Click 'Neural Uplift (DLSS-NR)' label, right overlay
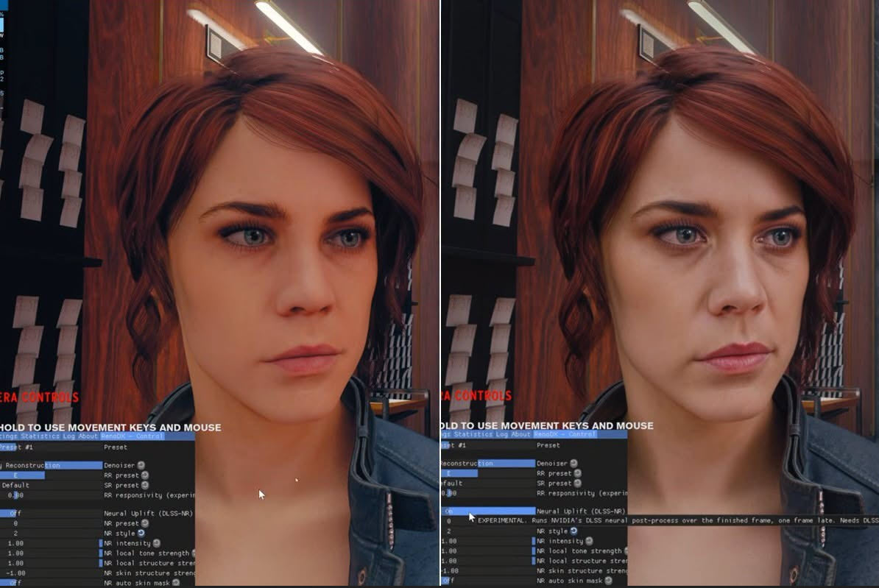Screen dimensions: 879x588 click(581, 511)
